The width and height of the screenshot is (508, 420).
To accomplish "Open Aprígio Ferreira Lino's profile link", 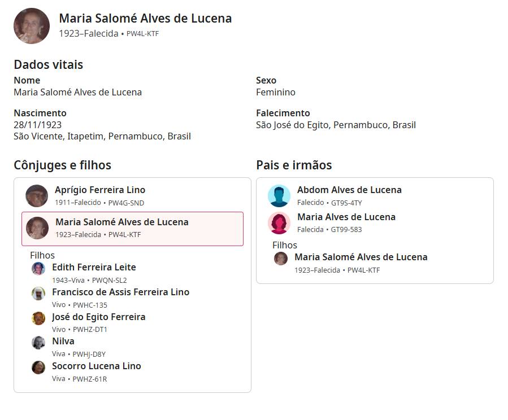I will coord(100,190).
